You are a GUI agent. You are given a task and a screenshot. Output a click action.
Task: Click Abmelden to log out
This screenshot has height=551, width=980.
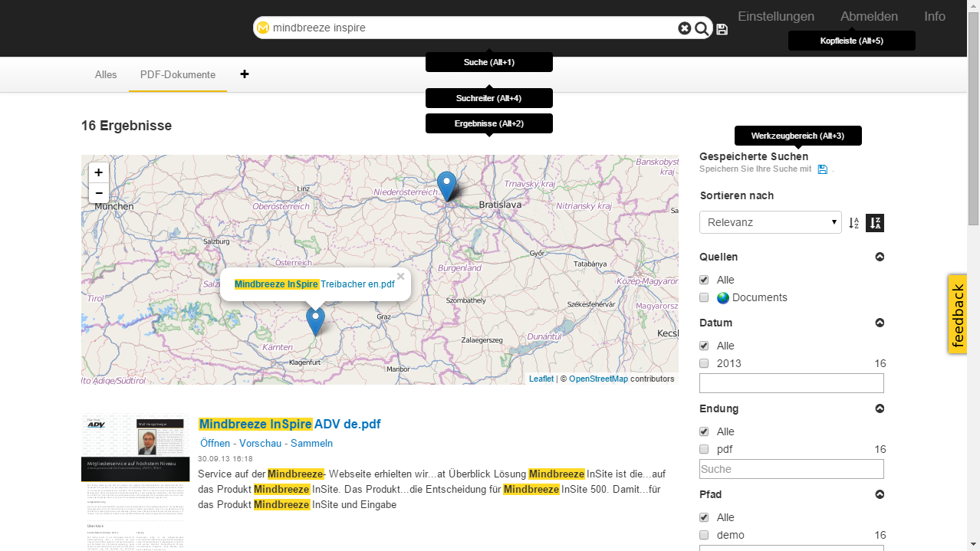tap(869, 16)
